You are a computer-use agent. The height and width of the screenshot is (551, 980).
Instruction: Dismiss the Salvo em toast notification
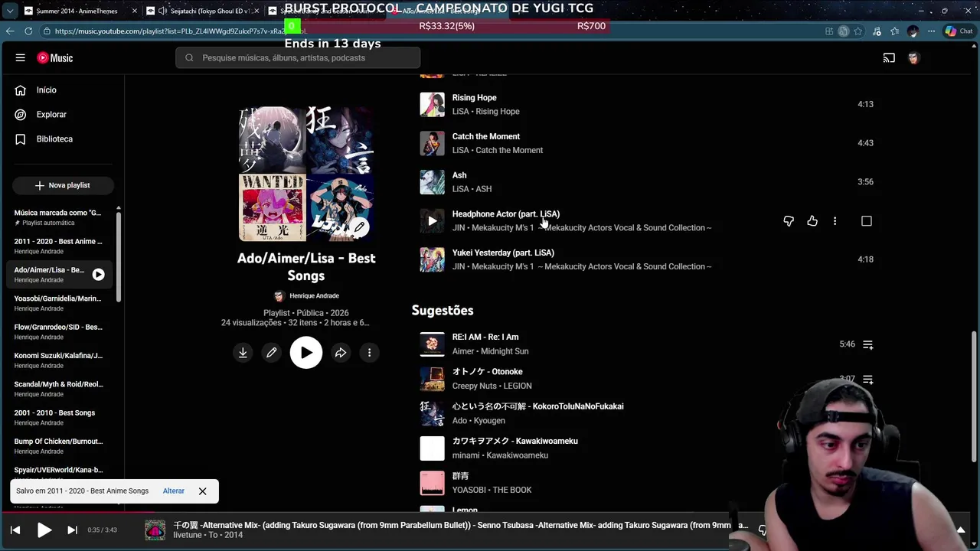pyautogui.click(x=202, y=491)
